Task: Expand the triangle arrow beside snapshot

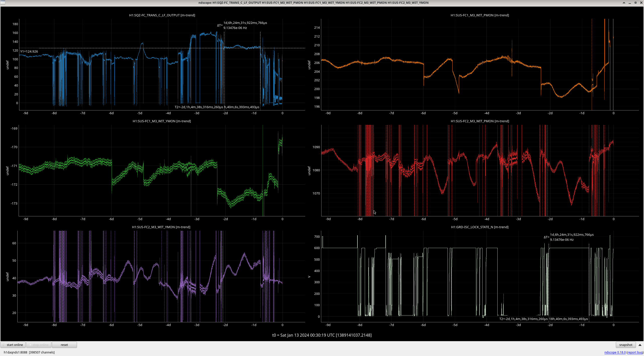Action: pyautogui.click(x=640, y=345)
